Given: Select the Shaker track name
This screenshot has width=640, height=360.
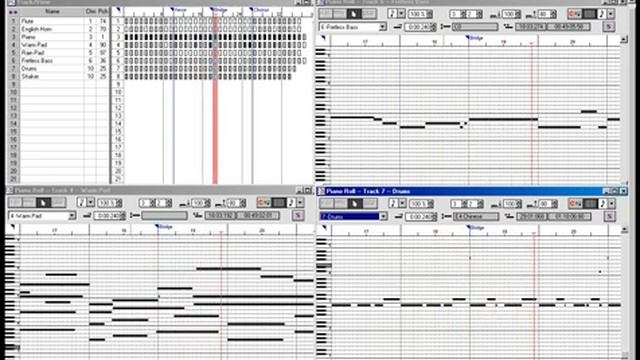Looking at the screenshot, I should coord(30,76).
